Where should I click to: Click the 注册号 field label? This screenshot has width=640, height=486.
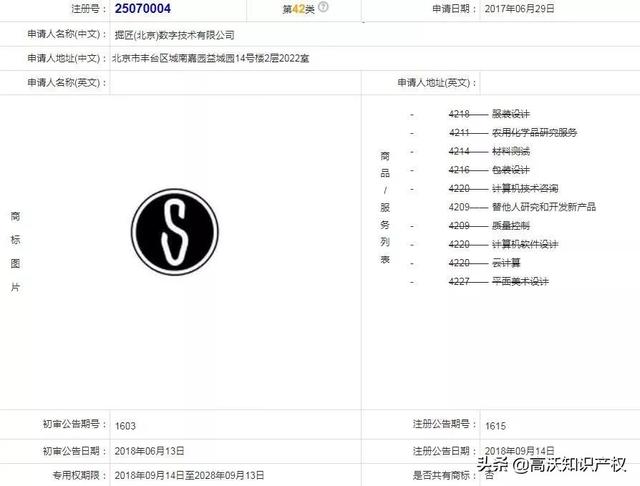pyautogui.click(x=89, y=9)
